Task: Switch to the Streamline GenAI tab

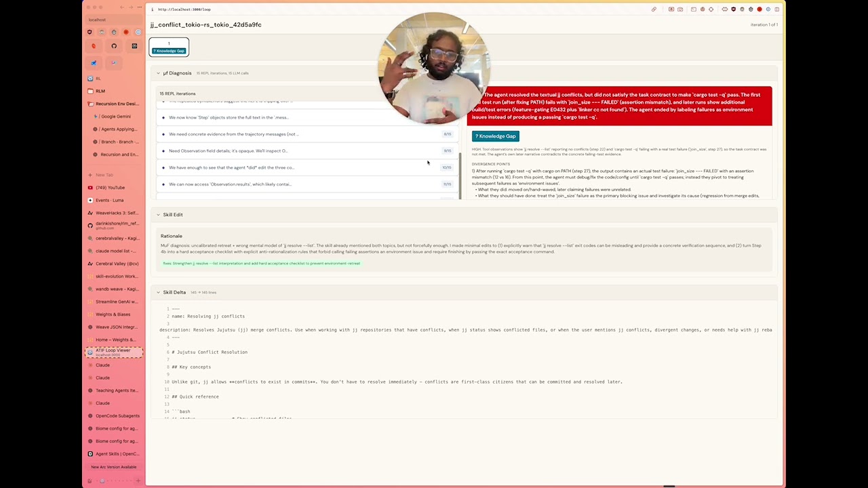Action: pyautogui.click(x=114, y=302)
